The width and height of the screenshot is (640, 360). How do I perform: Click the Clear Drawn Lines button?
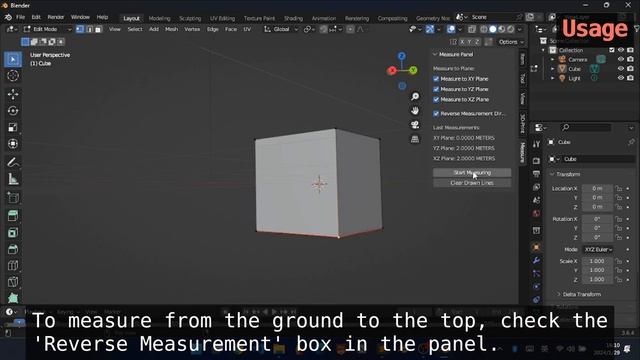[472, 183]
